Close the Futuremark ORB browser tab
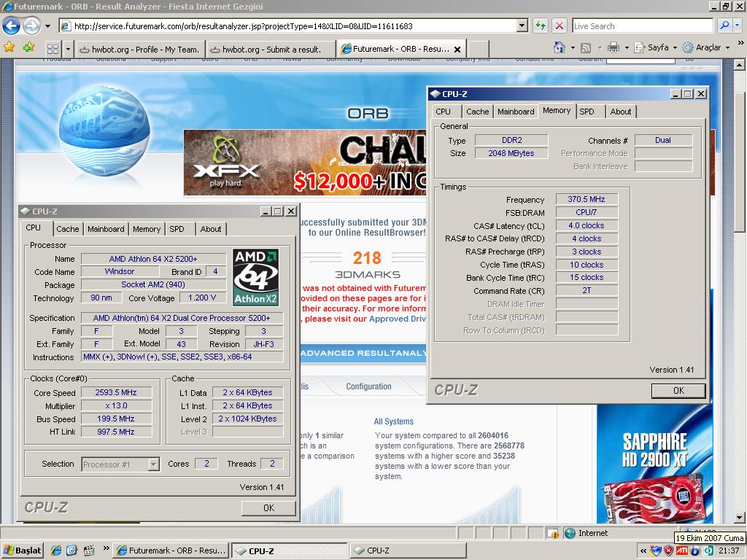This screenshot has width=747, height=560. (457, 49)
